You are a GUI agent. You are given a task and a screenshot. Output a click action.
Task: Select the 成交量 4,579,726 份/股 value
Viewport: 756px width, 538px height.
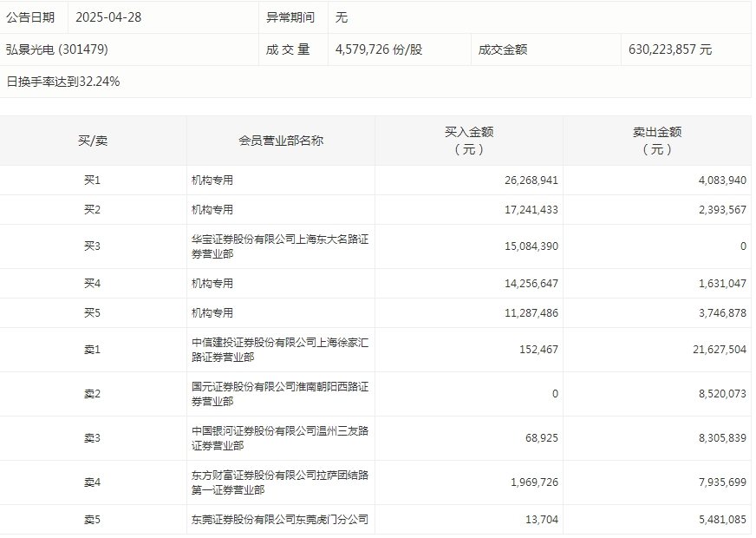pos(379,49)
